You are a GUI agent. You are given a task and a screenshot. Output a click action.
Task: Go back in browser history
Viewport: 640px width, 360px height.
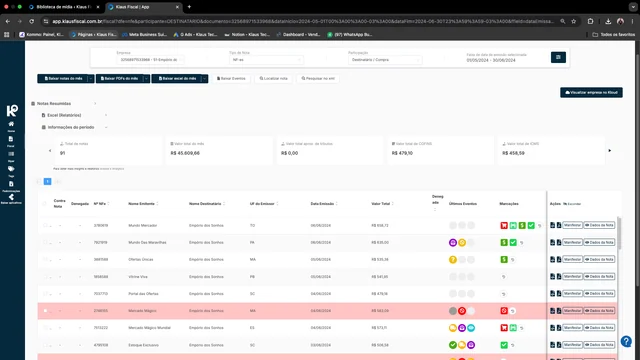pyautogui.click(x=8, y=21)
